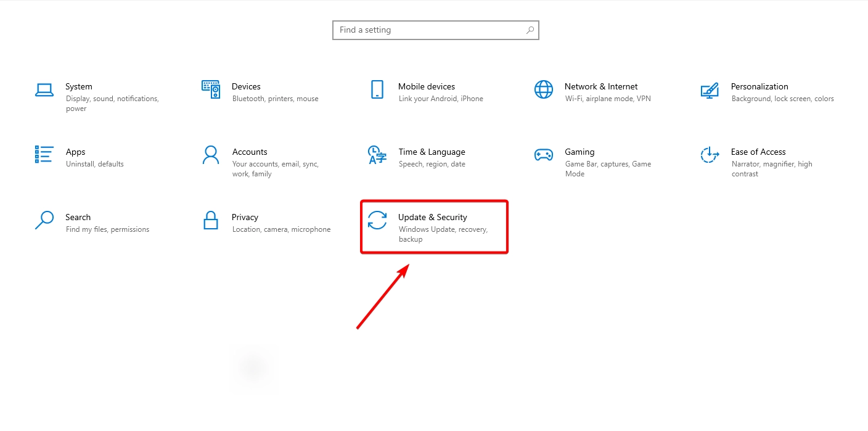This screenshot has height=431, width=868.
Task: Open the Time & Language title
Action: (x=432, y=152)
